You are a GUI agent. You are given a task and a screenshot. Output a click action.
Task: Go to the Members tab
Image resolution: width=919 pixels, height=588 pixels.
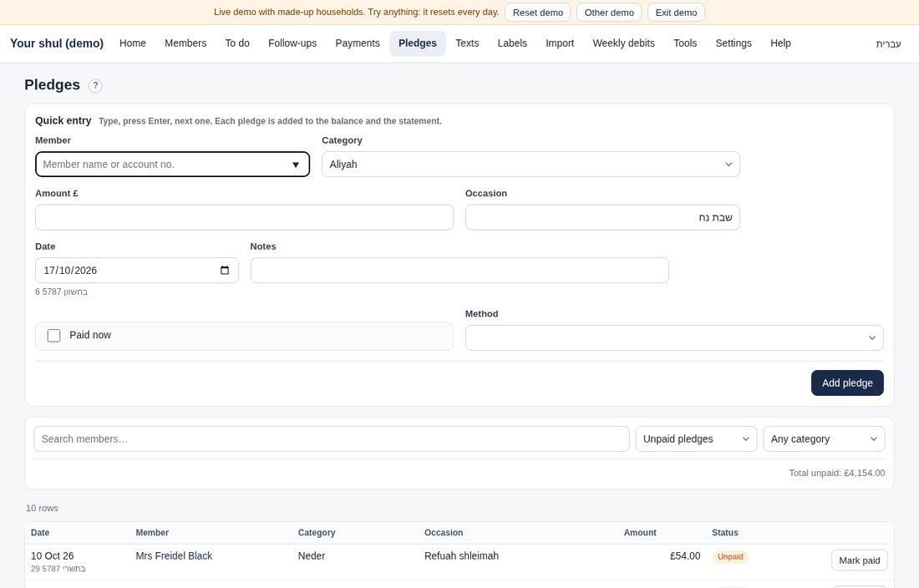click(185, 43)
